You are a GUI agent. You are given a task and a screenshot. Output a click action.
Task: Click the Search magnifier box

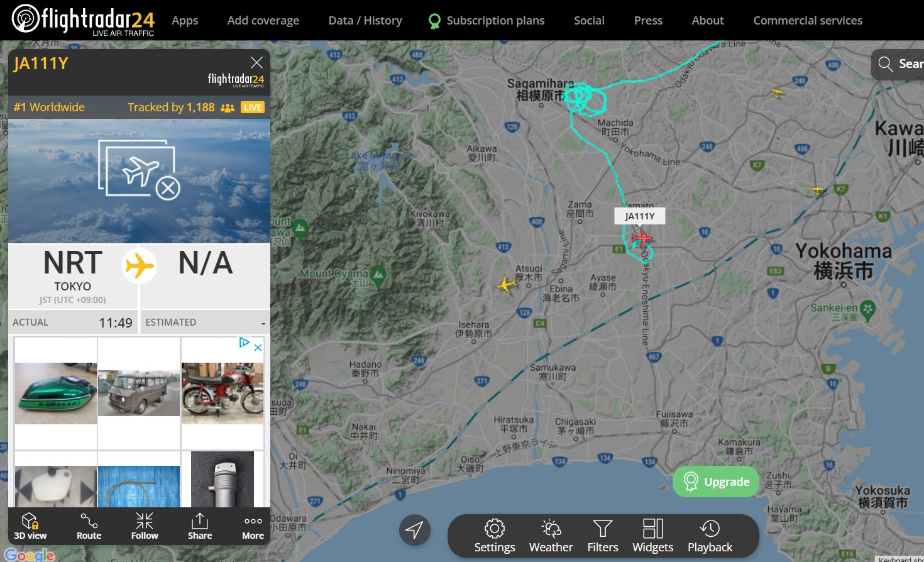click(x=898, y=64)
